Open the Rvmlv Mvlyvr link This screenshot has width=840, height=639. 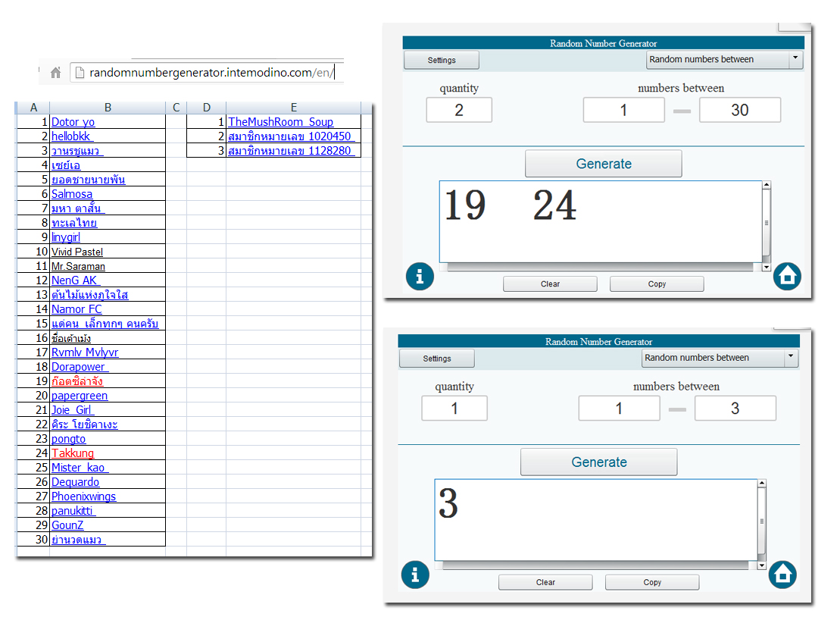click(x=85, y=352)
